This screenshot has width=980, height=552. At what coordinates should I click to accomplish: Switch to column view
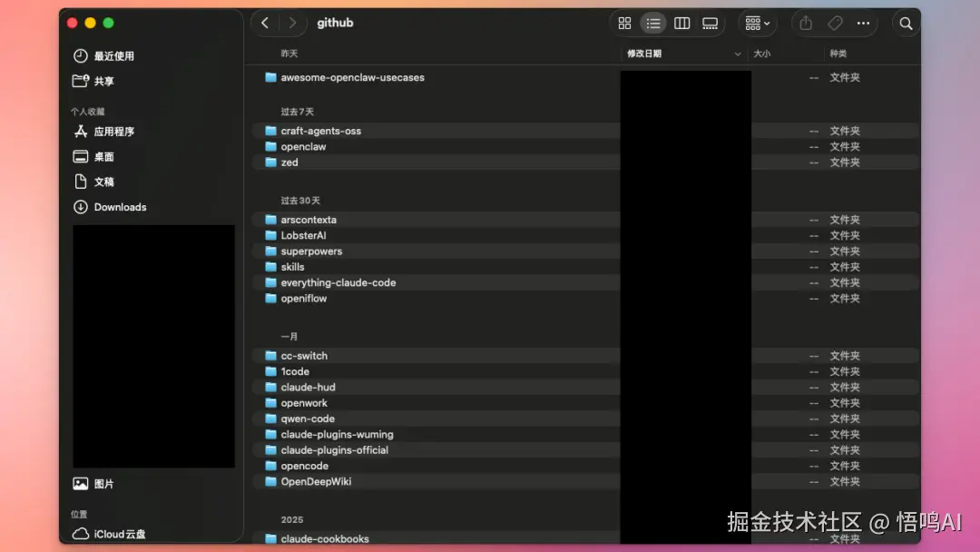tap(681, 23)
